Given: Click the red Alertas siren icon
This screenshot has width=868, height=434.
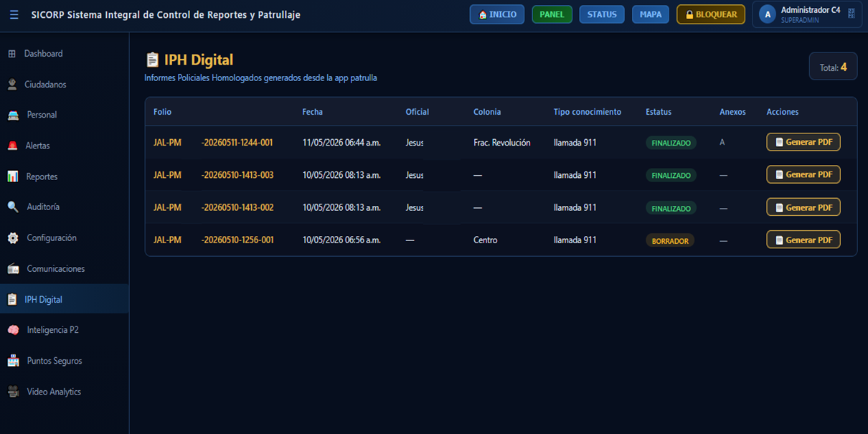Looking at the screenshot, I should point(12,146).
